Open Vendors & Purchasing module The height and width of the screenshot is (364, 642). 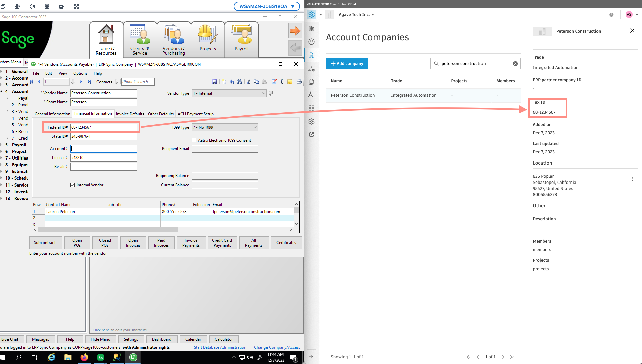coord(174,40)
